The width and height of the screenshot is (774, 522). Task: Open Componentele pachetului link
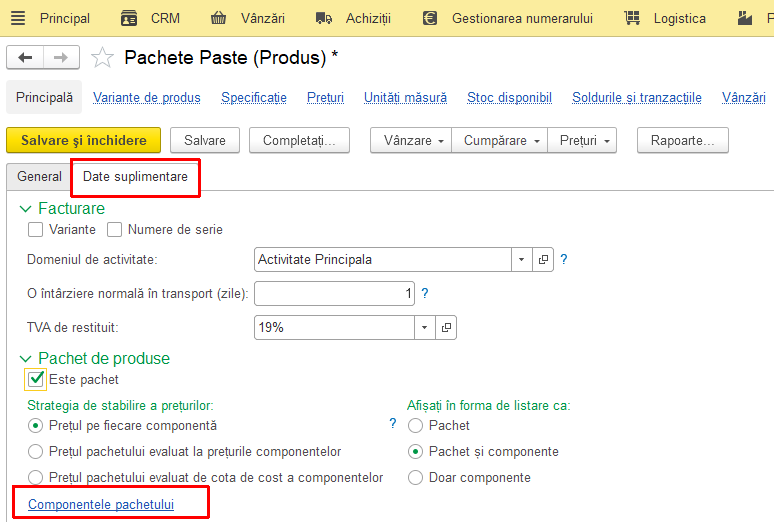(101, 504)
